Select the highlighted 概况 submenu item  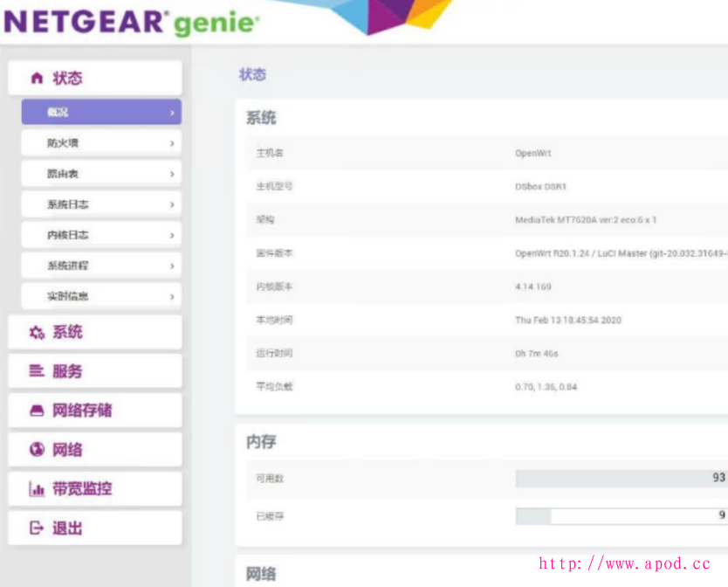coord(101,112)
